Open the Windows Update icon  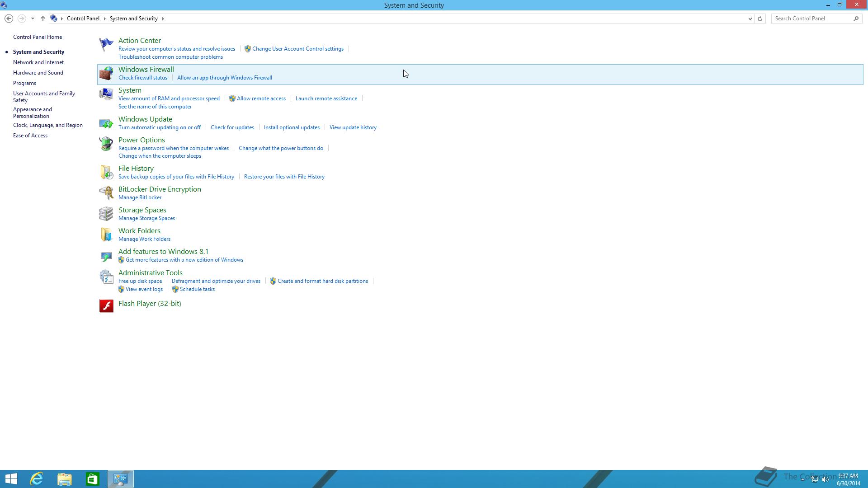coord(106,123)
